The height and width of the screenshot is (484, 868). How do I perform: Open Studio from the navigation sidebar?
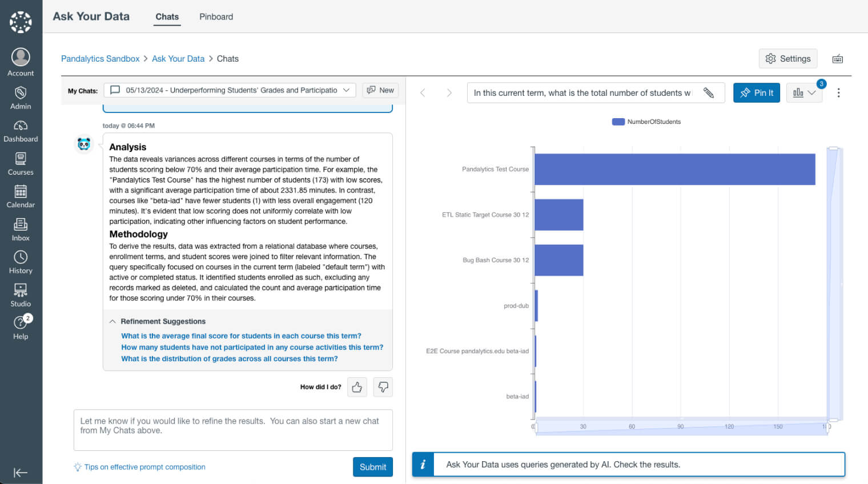21,295
